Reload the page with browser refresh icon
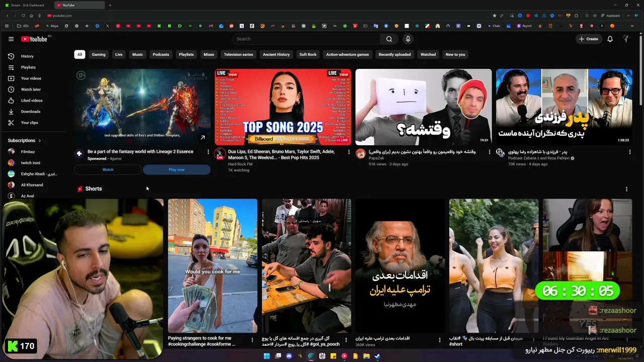Screen dimensions: 644x362 click(24, 16)
